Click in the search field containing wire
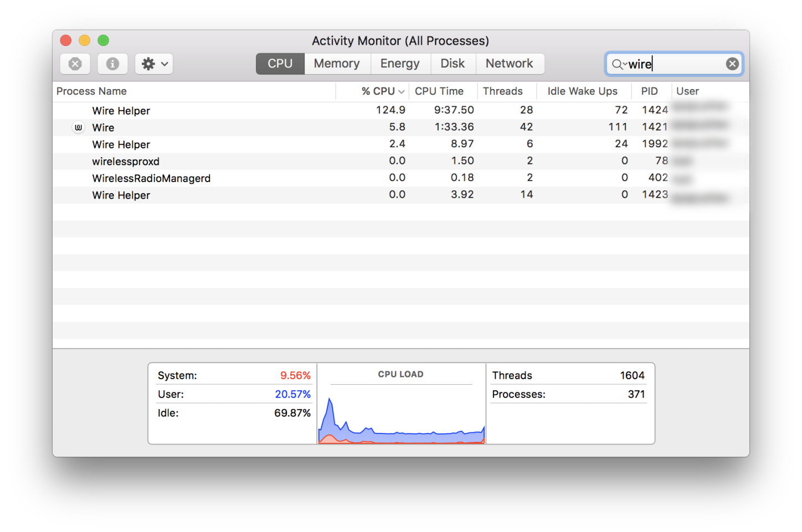The height and width of the screenshot is (532, 802). pos(674,64)
